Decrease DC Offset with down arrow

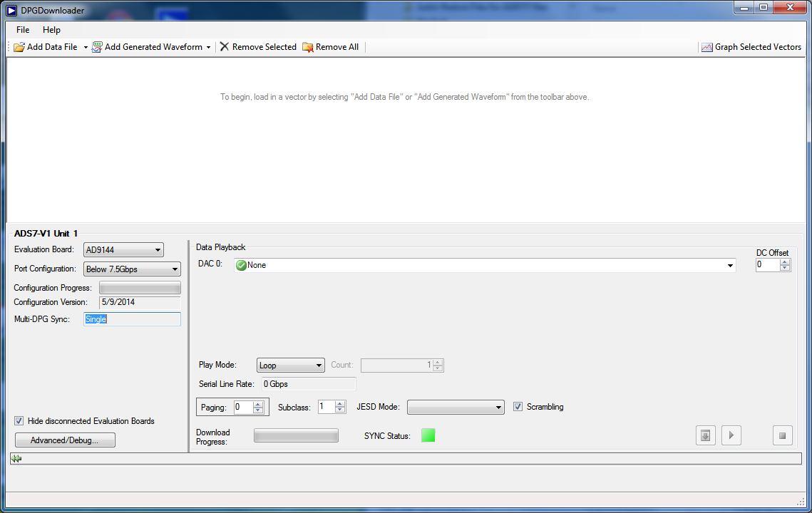pos(785,268)
